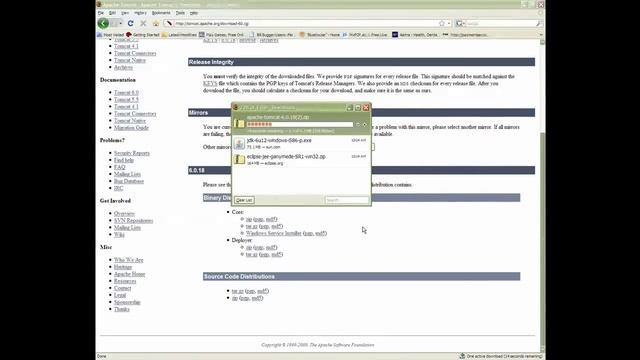This screenshot has height=360, width=640.
Task: Open the Find help link
Action: click(x=124, y=160)
